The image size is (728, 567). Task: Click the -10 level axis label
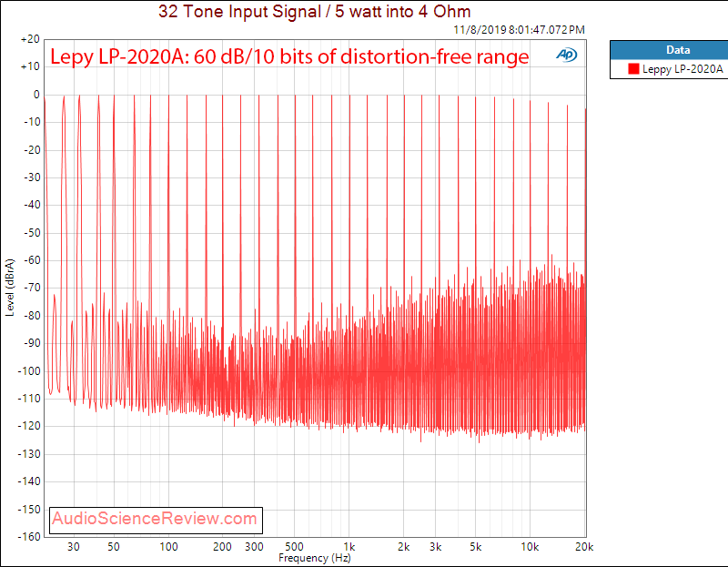pyautogui.click(x=33, y=122)
